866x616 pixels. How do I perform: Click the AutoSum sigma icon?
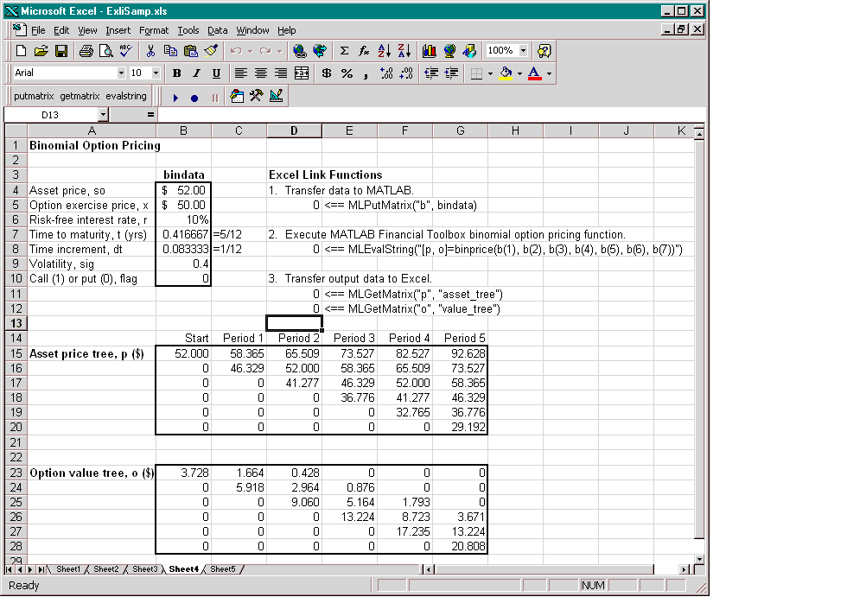(x=344, y=51)
